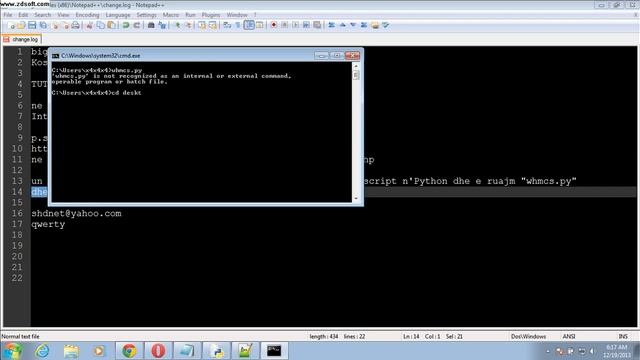Click the Paste toolbar icon
Image resolution: width=640 pixels, height=360 pixels.
tap(111, 25)
